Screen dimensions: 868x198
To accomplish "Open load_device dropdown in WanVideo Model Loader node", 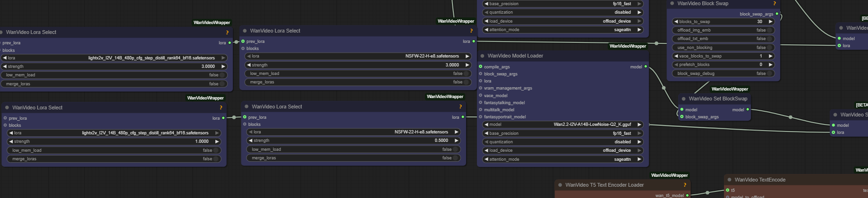I will (563, 150).
